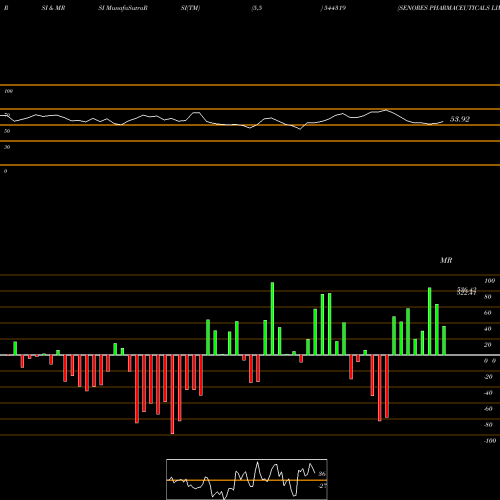This screenshot has height=500, width=500.
Task: Click the 100 axis label in MR chart
Action: click(489, 281)
